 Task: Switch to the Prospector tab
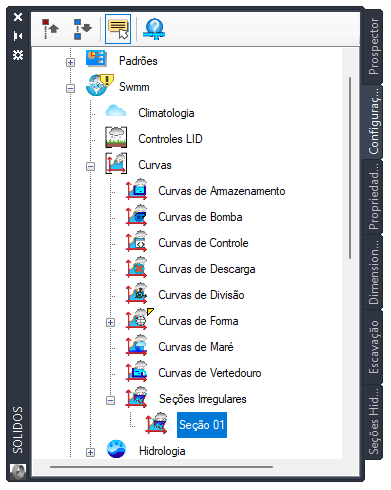(x=373, y=47)
